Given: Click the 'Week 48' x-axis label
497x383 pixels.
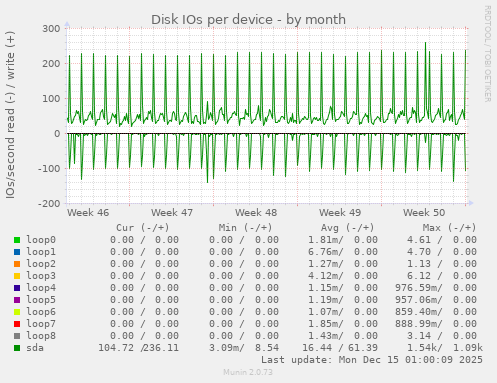Looking at the screenshot, I should (x=256, y=213).
